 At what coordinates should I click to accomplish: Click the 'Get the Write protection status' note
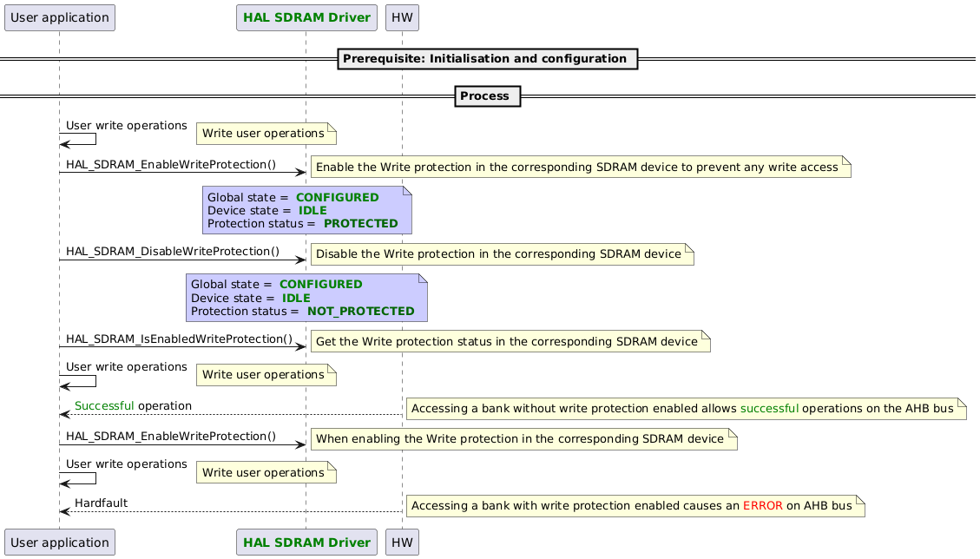point(510,341)
